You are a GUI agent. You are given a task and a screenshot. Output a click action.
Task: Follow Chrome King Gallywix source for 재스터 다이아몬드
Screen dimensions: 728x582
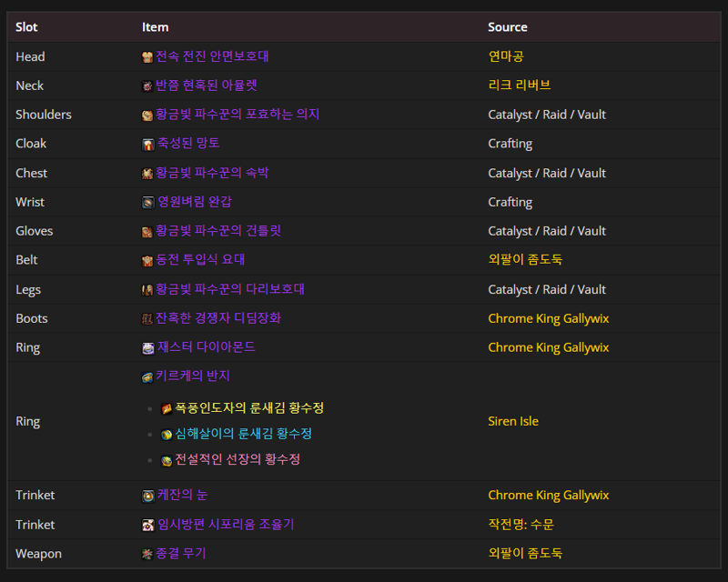(x=549, y=347)
